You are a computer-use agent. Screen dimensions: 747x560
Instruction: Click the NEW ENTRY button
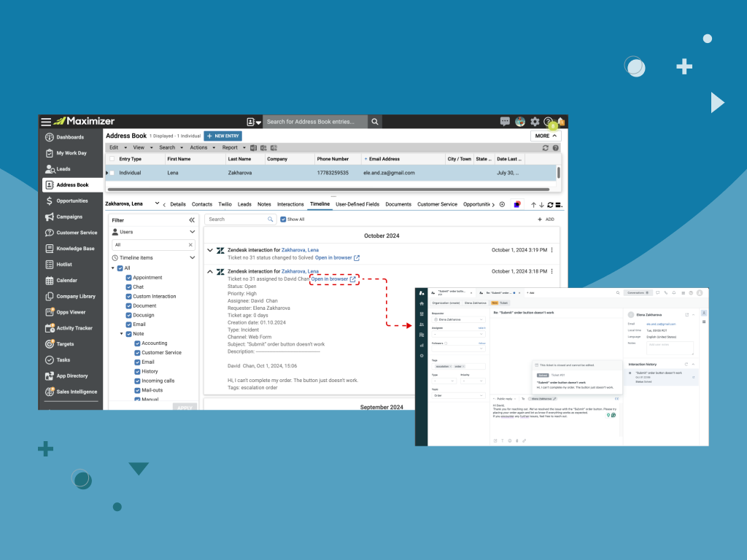pos(222,136)
